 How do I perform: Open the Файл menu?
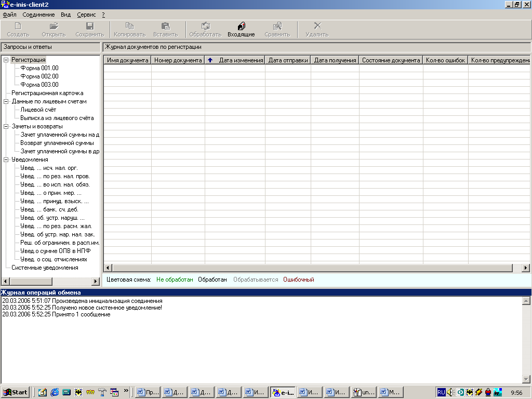(x=9, y=15)
